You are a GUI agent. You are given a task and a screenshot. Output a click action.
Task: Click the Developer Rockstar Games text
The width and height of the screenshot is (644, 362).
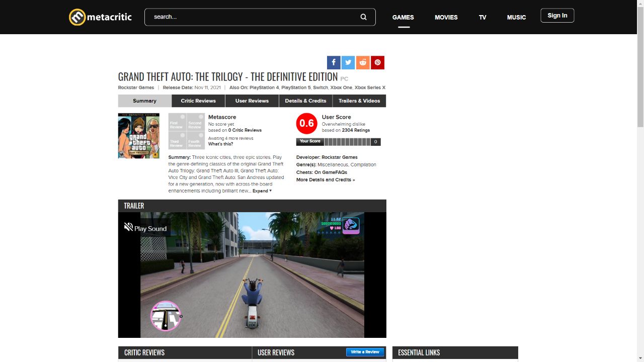point(327,157)
